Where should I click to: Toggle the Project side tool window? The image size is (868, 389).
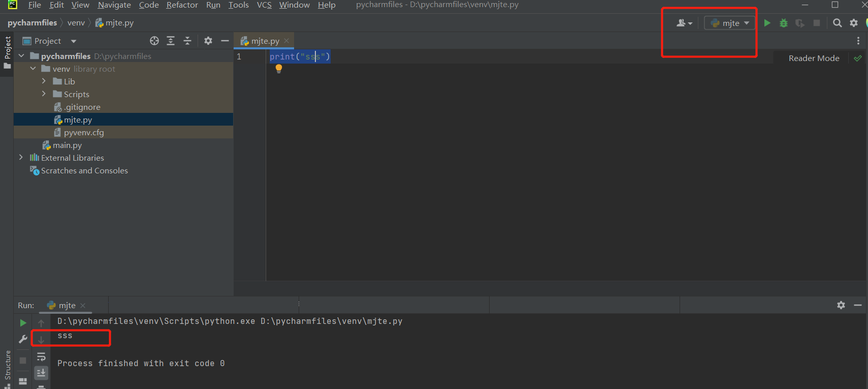point(7,53)
